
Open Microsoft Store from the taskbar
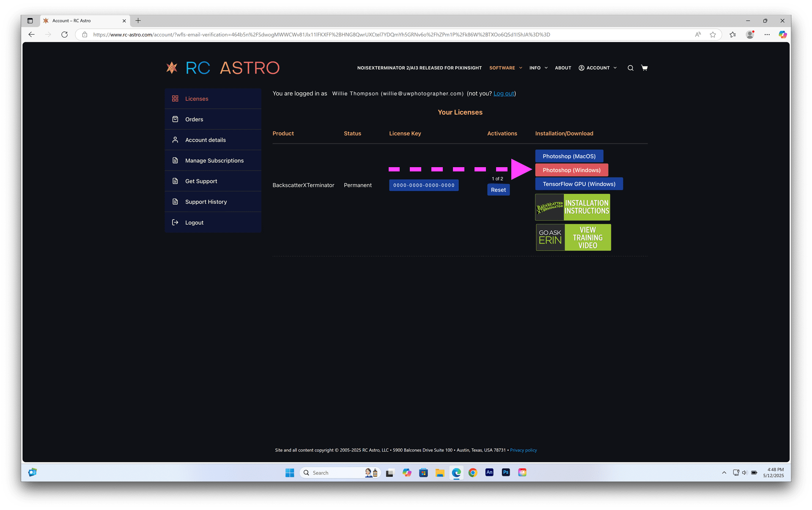pyautogui.click(x=423, y=473)
